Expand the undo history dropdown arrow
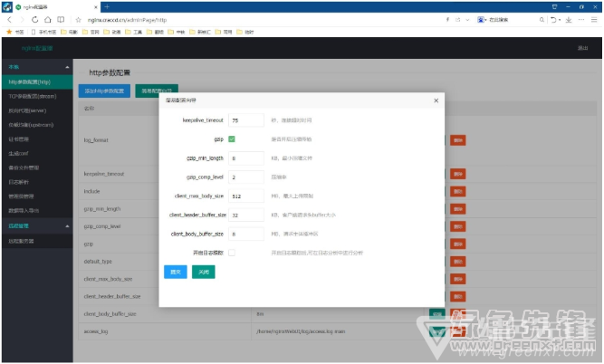Screen dimensions: 604x364 coord(560,20)
